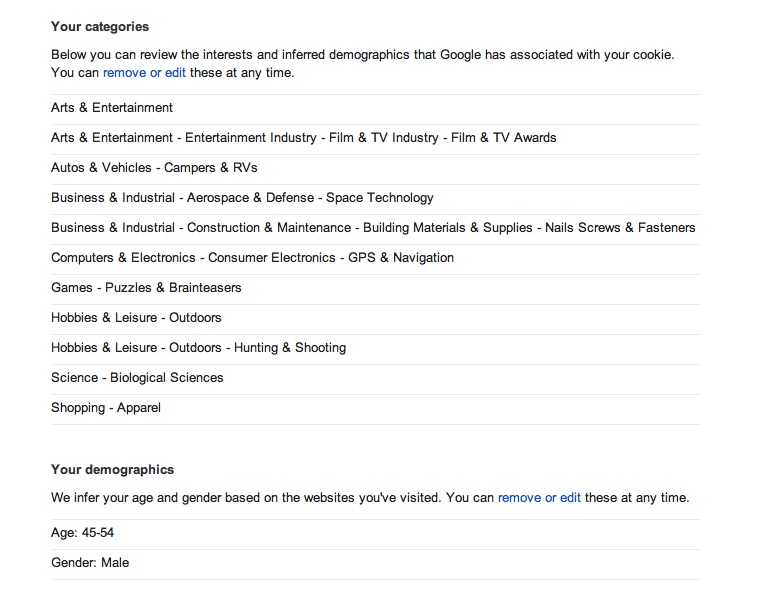
Task: Select the Film & TV Awards category row
Action: click(x=376, y=140)
